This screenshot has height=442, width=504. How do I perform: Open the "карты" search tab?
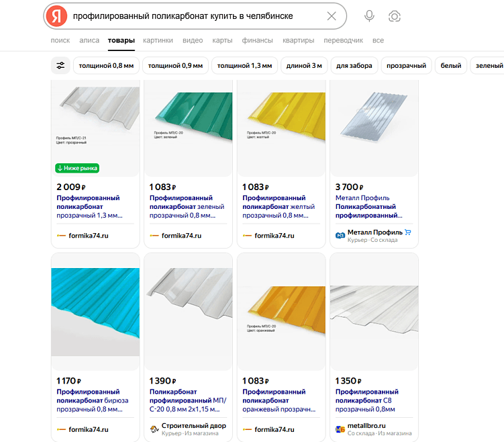(x=222, y=40)
